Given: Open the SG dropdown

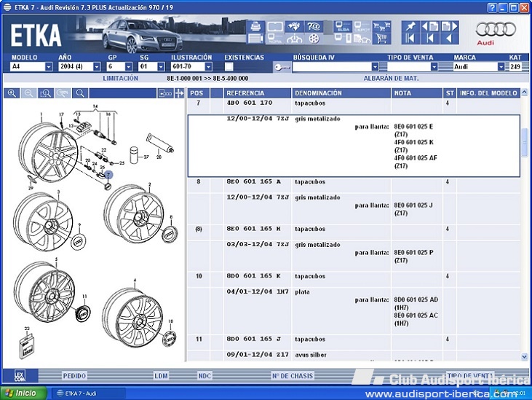Looking at the screenshot, I should (161, 66).
